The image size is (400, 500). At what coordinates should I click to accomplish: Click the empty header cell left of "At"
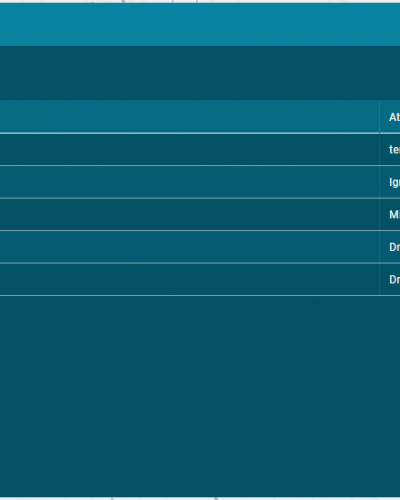coord(189,117)
